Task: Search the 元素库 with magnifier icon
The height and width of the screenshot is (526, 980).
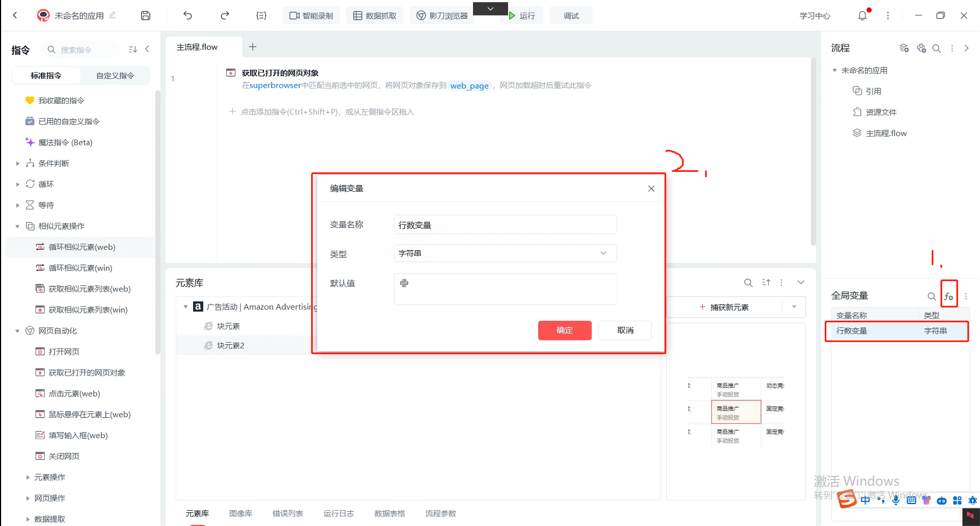Action: pyautogui.click(x=748, y=283)
